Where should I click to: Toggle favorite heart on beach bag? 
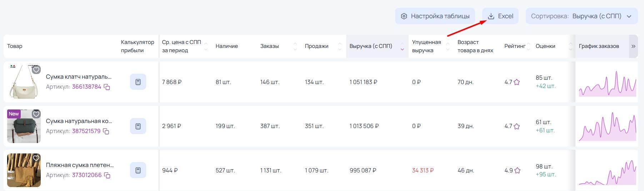pos(36,158)
